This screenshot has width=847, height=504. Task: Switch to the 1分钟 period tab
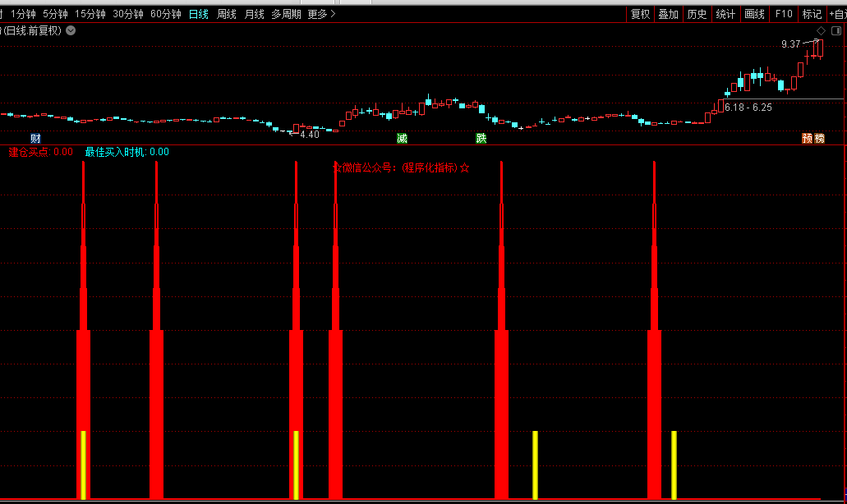click(24, 14)
